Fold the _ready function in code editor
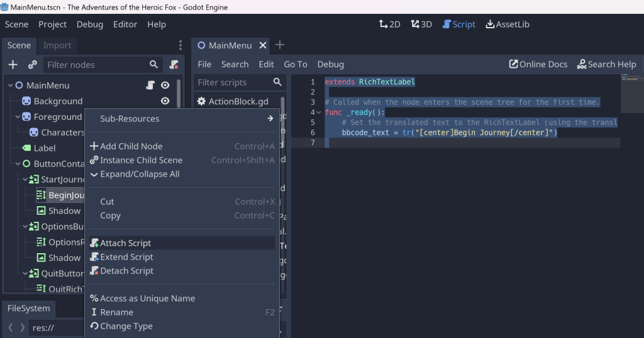The height and width of the screenshot is (338, 644). click(319, 112)
